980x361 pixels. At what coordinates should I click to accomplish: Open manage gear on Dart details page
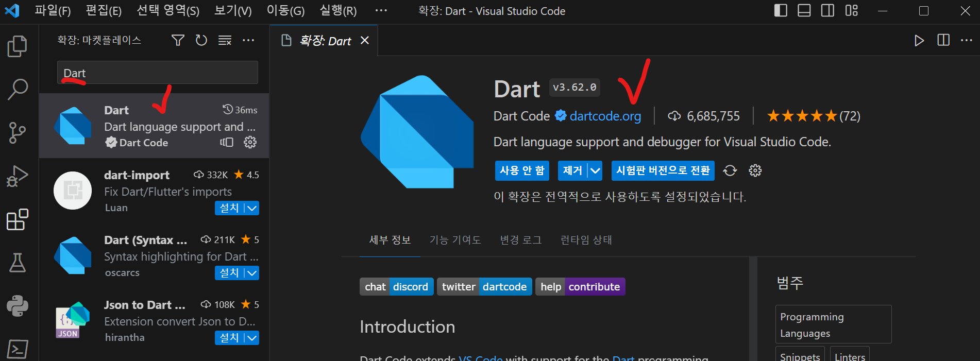[x=755, y=170]
